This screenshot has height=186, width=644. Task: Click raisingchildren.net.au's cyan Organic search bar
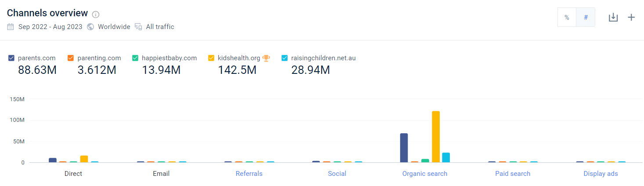pos(446,157)
